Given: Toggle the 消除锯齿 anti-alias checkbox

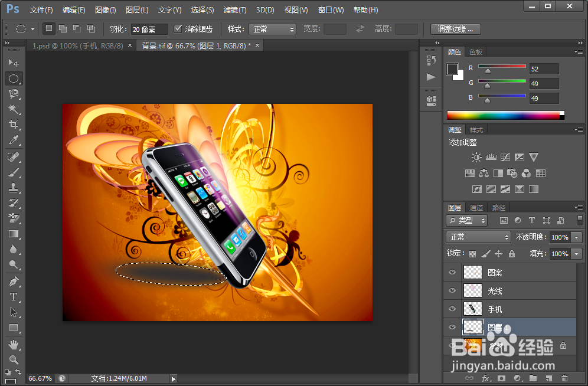Looking at the screenshot, I should tap(178, 29).
